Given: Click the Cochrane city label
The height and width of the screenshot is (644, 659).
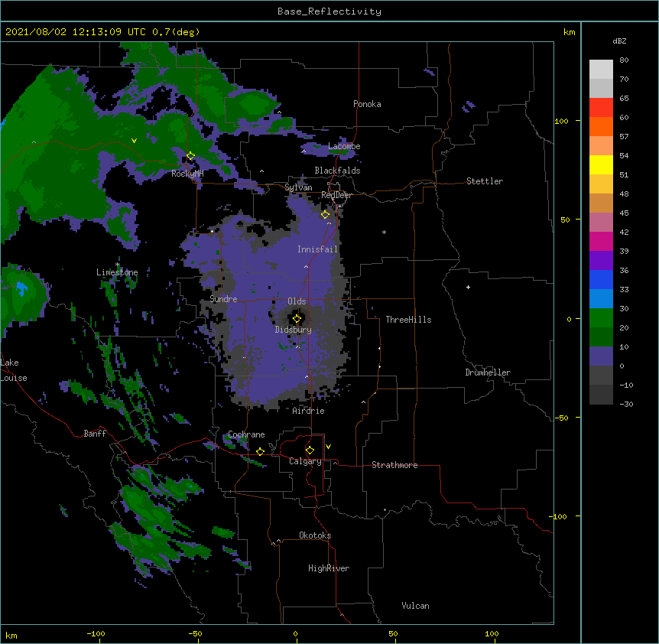Looking at the screenshot, I should tap(246, 434).
